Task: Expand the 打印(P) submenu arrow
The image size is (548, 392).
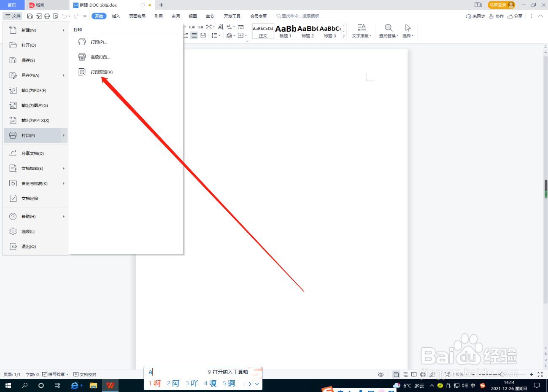Action: pyautogui.click(x=64, y=135)
